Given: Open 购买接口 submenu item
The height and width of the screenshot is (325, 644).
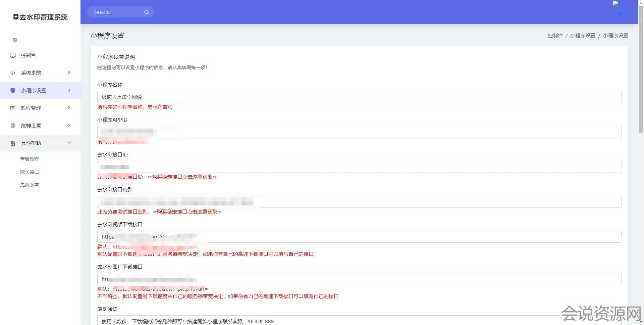Looking at the screenshot, I should click(x=30, y=172).
